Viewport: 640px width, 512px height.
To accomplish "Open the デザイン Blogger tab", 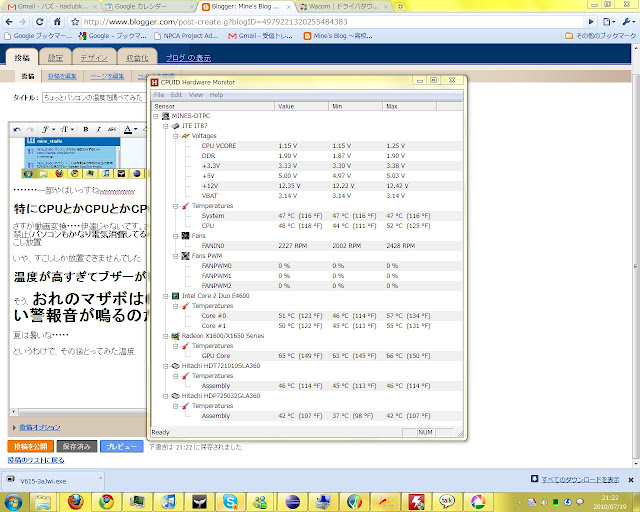I will 94,58.
